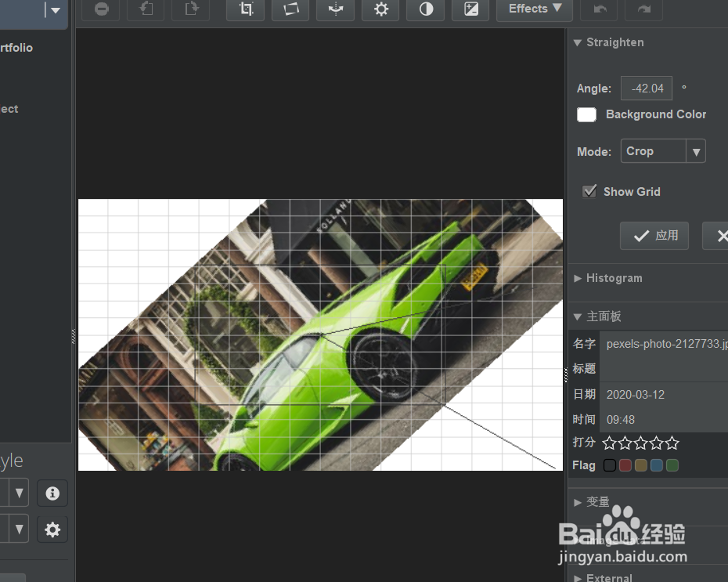Image resolution: width=728 pixels, height=582 pixels.
Task: Click the left panel splitter handle
Action: click(74, 336)
